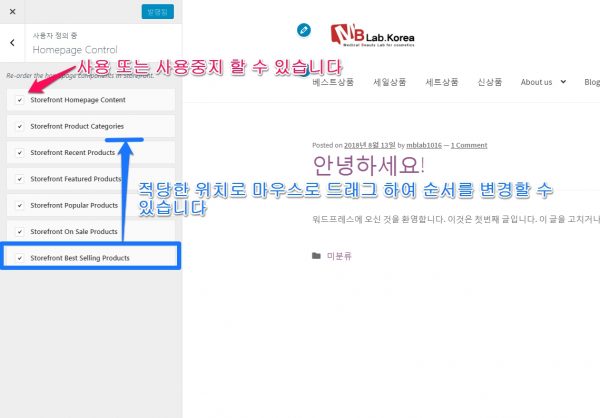Open the 세트상품 menu item

point(442,82)
